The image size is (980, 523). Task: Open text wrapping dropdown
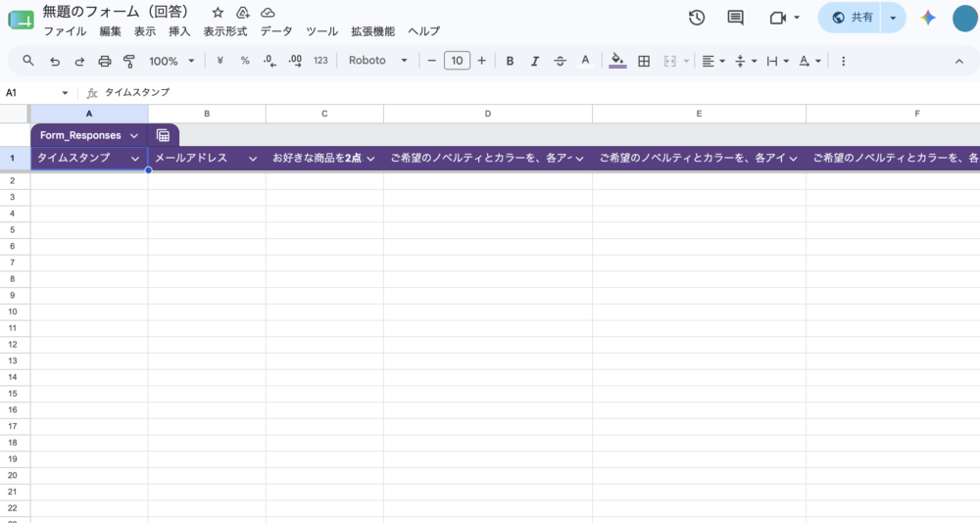tap(777, 61)
